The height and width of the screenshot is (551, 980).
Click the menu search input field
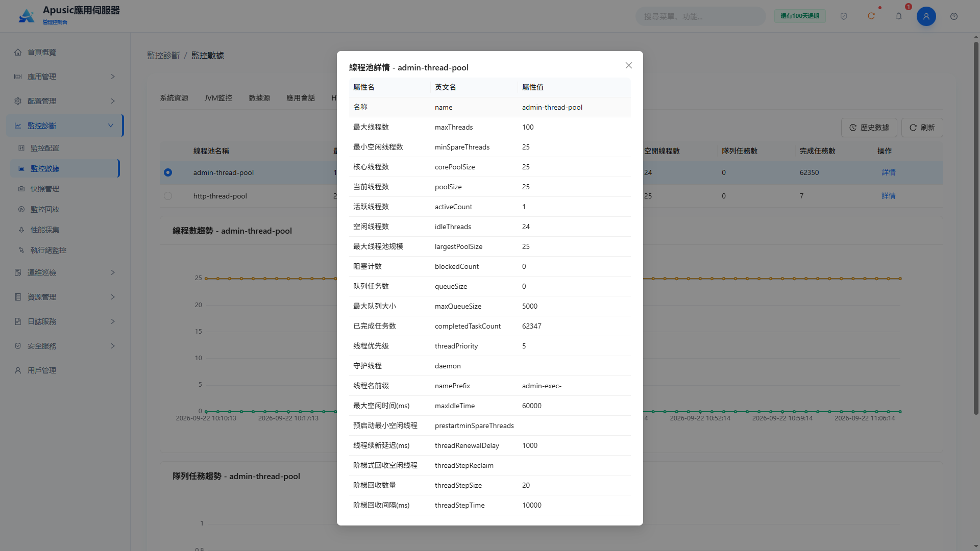(x=700, y=16)
